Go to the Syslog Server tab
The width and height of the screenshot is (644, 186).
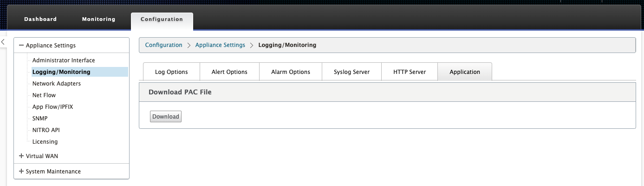click(351, 72)
